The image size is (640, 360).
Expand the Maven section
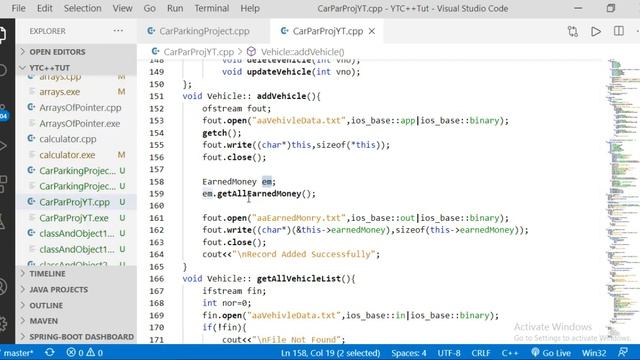pyautogui.click(x=76, y=321)
